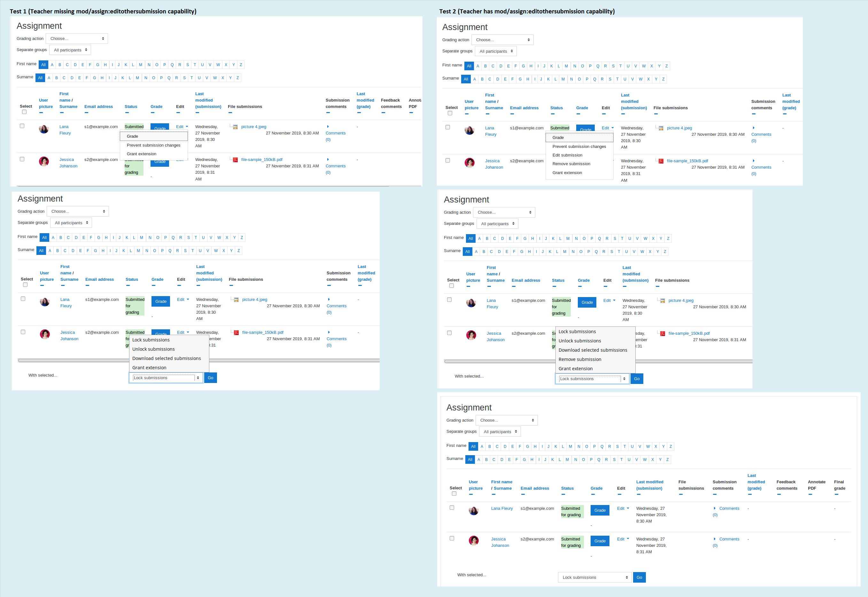Click Lana Fleury's avatar in Test 2 top panel
Screen dimensions: 868x597
[x=469, y=130]
